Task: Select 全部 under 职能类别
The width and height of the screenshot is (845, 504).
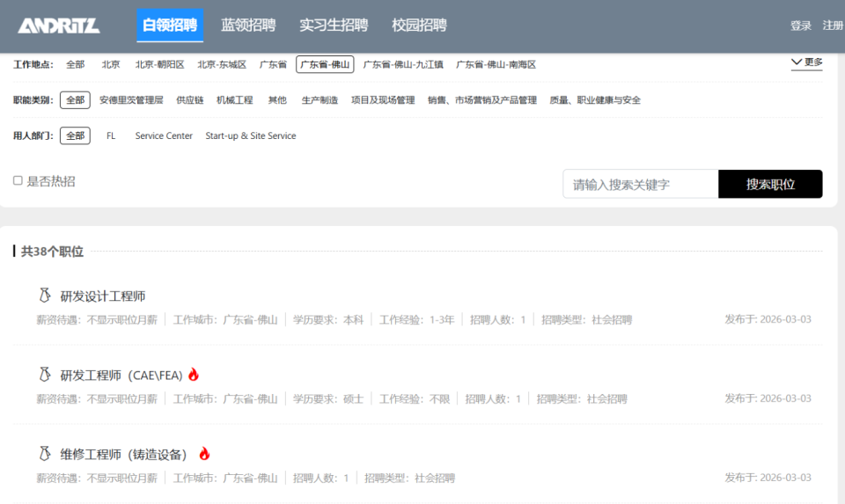Action: [75, 100]
